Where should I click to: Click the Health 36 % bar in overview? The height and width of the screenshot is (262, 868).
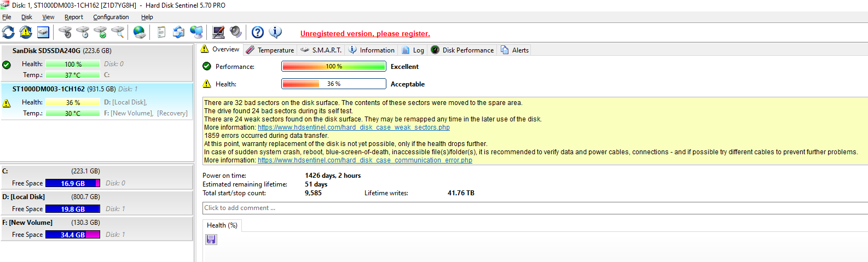click(334, 84)
